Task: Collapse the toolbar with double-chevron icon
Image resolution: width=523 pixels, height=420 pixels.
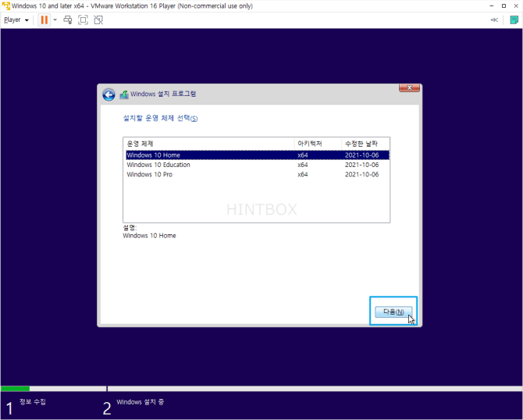Action: [494, 20]
